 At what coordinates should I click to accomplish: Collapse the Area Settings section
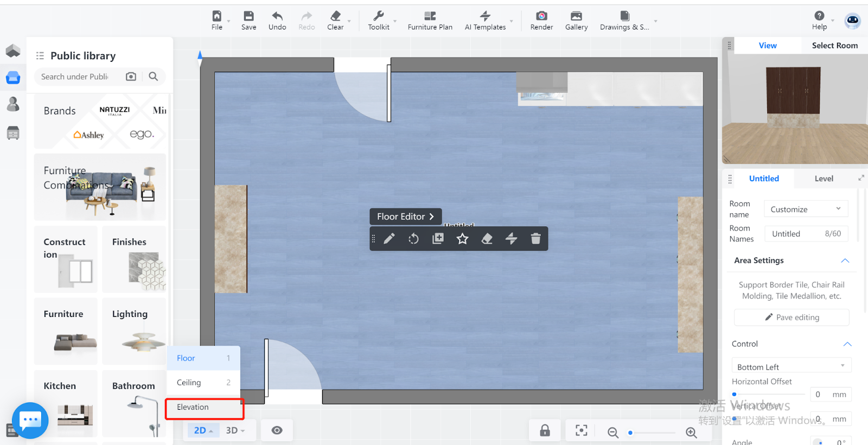point(845,260)
